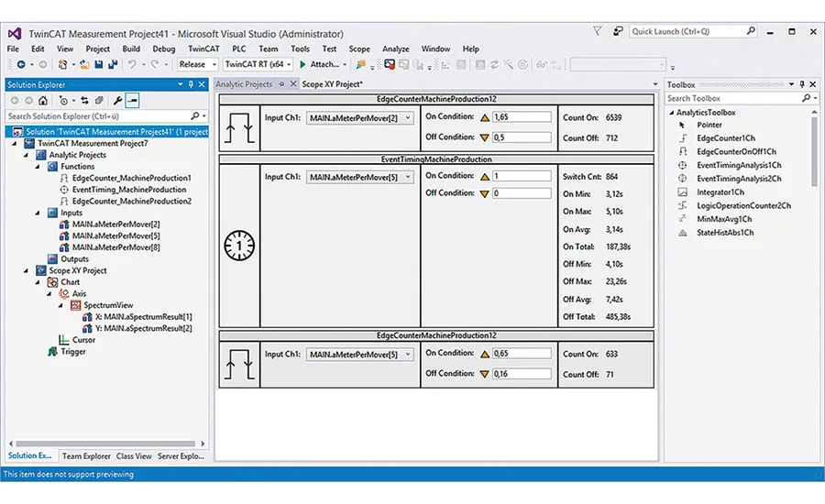Click the New Project toolbar icon
Image resolution: width=825 pixels, height=504 pixels.
[62, 65]
